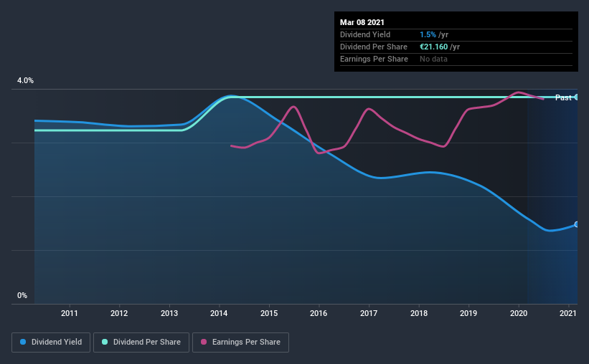Click the Past label on chart
This screenshot has width=589, height=364.
(x=563, y=97)
